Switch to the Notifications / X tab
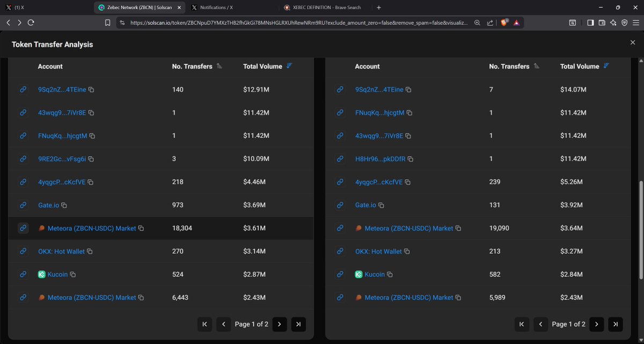The image size is (644, 344). tap(232, 8)
